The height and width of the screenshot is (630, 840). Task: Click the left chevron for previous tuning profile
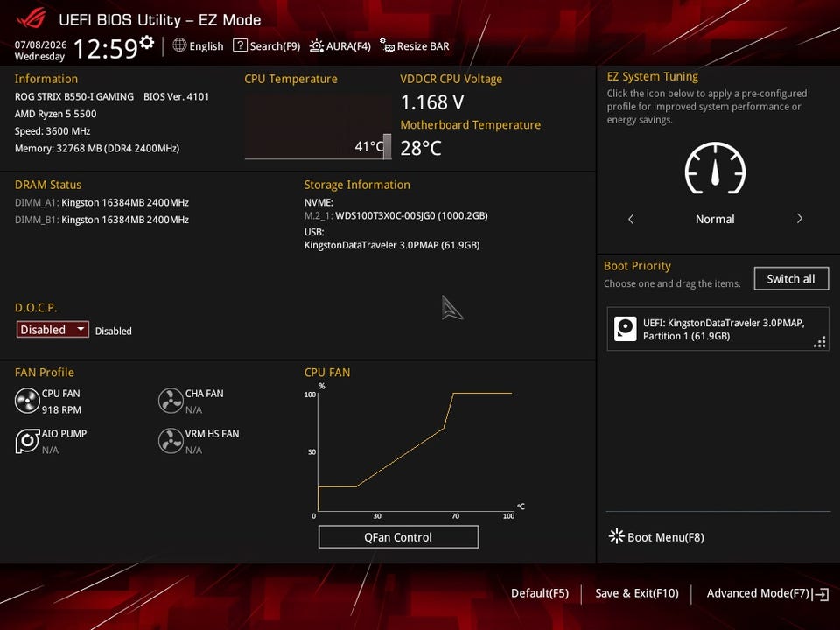coord(631,219)
